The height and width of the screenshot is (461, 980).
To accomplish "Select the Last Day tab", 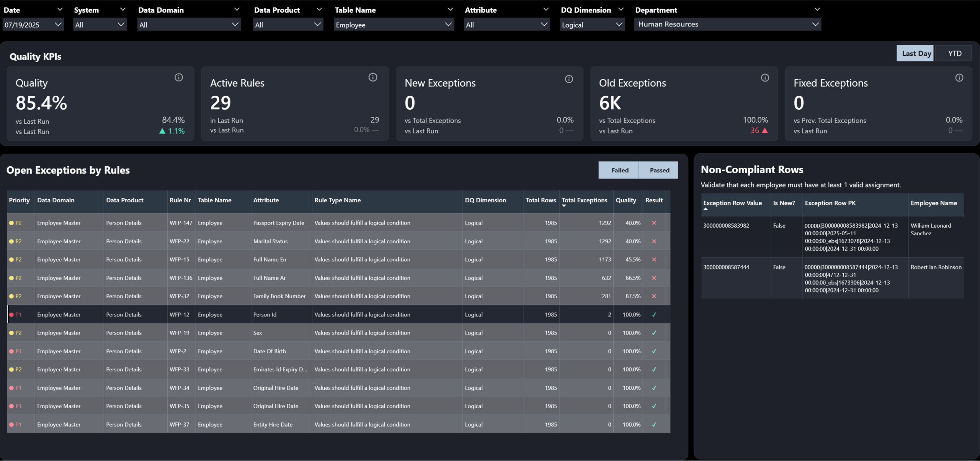I will point(915,53).
